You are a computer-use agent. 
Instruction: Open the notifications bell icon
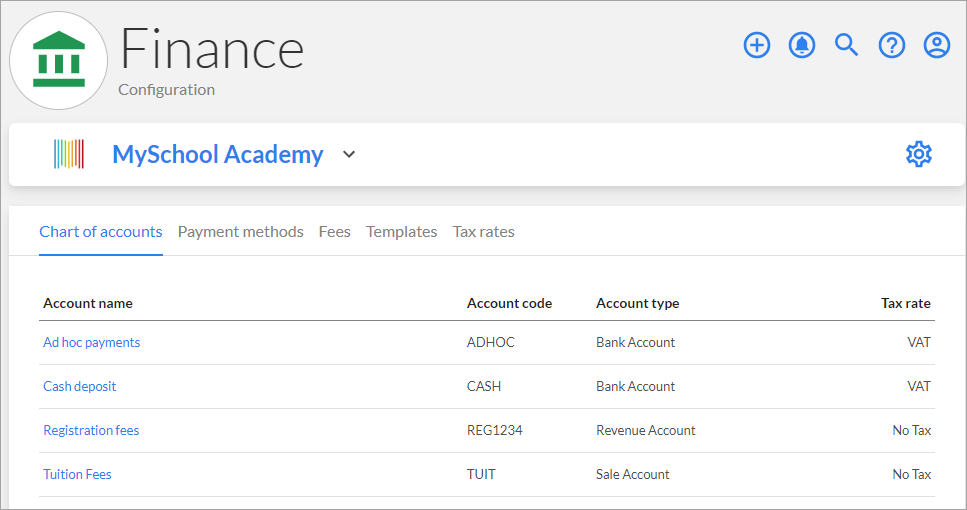(802, 45)
